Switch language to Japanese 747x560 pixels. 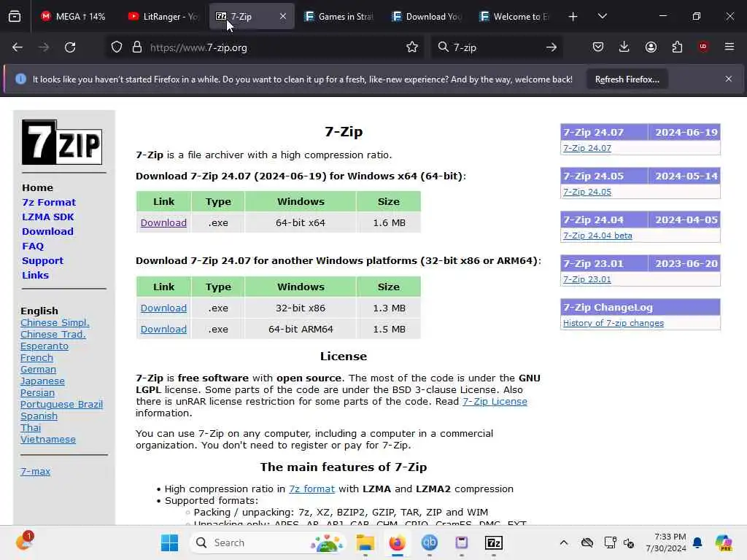tap(42, 381)
